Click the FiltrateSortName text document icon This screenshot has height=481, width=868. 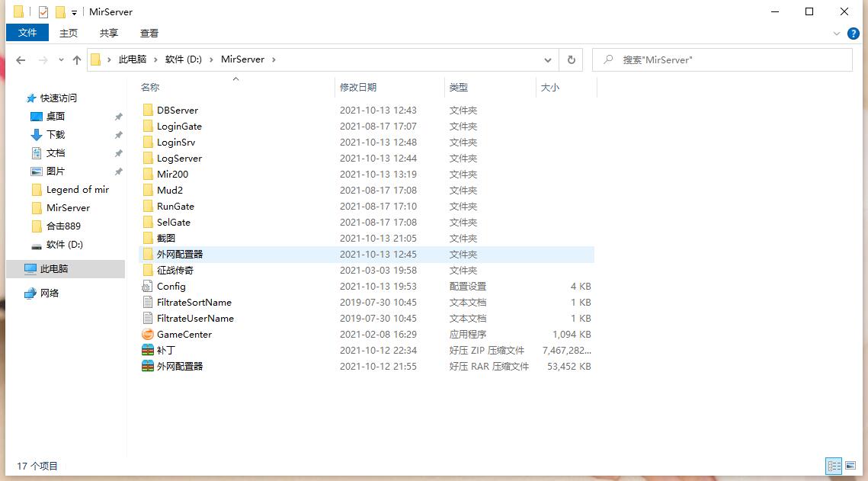click(147, 302)
